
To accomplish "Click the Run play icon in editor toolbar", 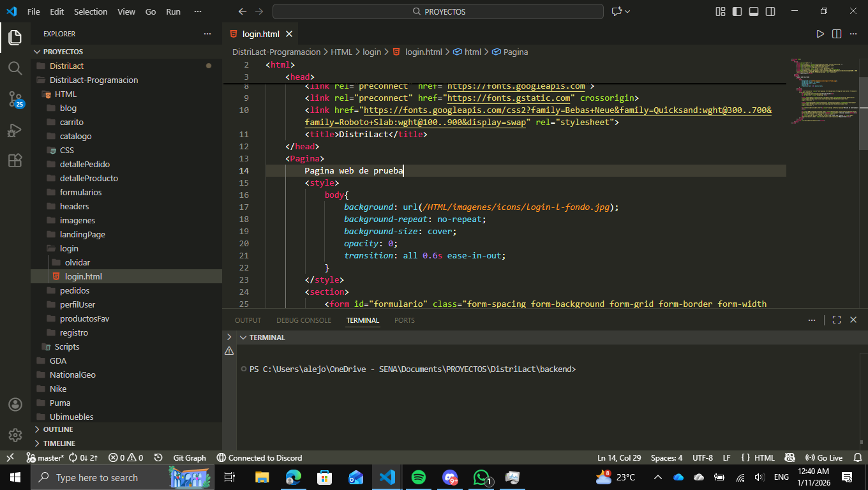I will [x=820, y=34].
